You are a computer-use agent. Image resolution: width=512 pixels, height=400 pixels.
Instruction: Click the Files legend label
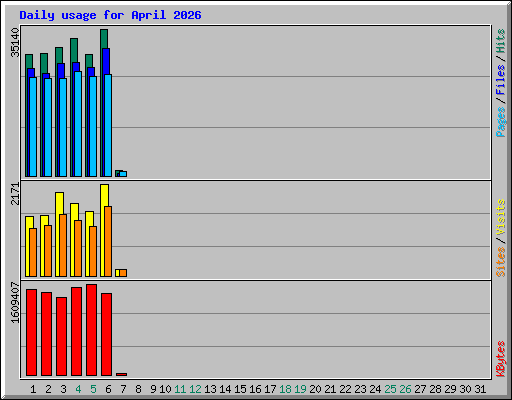(x=500, y=80)
